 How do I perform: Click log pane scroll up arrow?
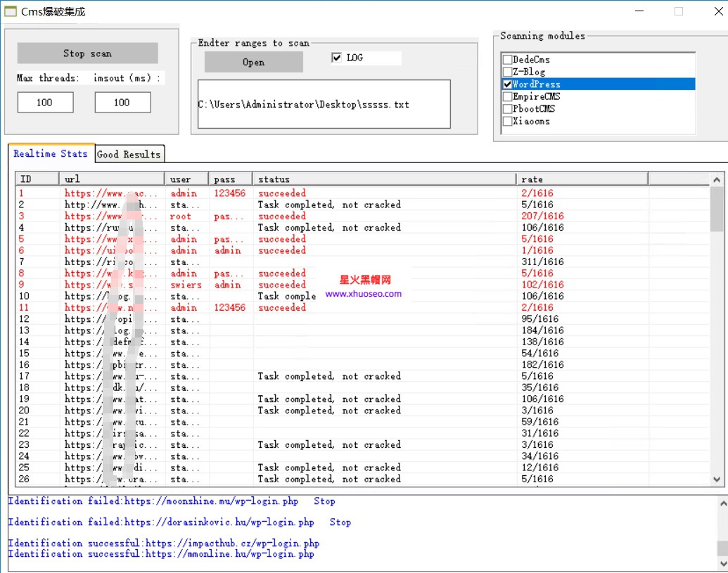coord(723,503)
